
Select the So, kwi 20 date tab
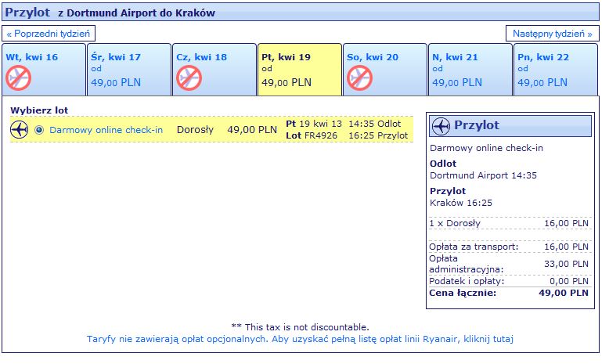[x=385, y=70]
